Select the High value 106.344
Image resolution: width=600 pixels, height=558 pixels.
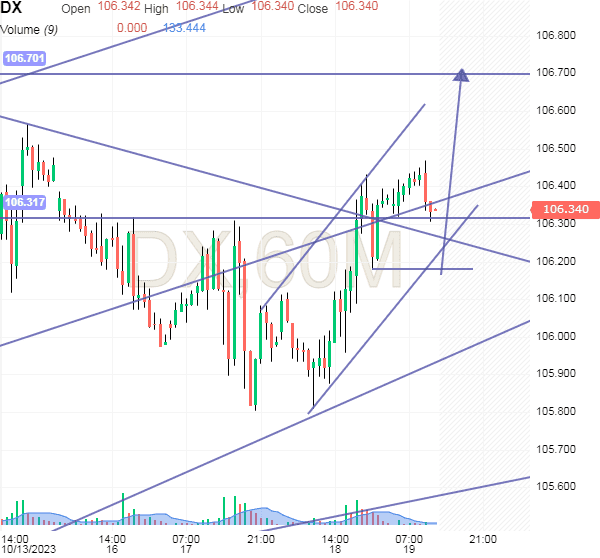coord(197,6)
